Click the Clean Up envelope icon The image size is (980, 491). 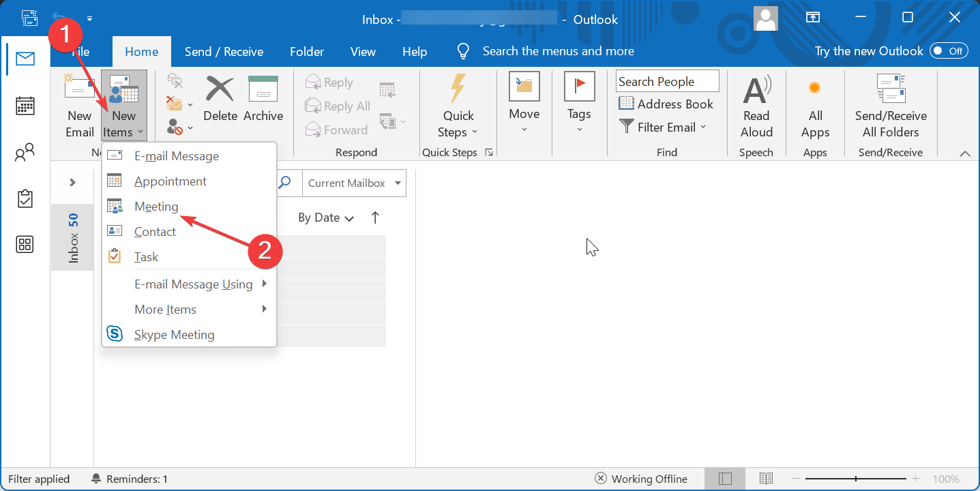point(175,104)
